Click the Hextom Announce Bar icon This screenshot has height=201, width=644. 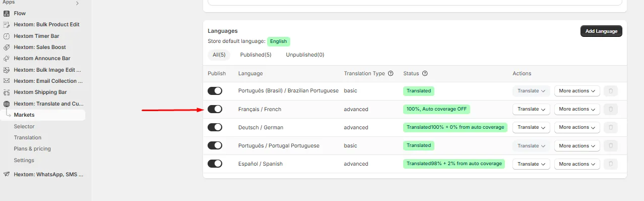pos(7,58)
